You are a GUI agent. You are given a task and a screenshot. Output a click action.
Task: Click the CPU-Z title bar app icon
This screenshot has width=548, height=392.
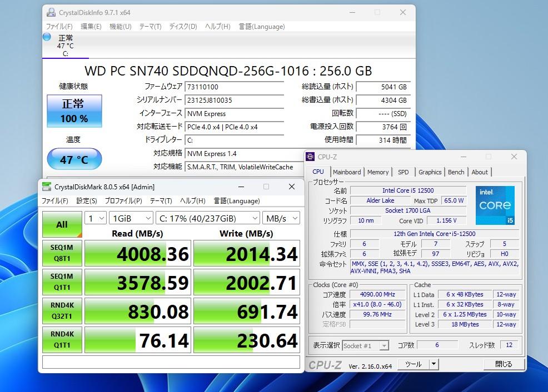pos(310,157)
